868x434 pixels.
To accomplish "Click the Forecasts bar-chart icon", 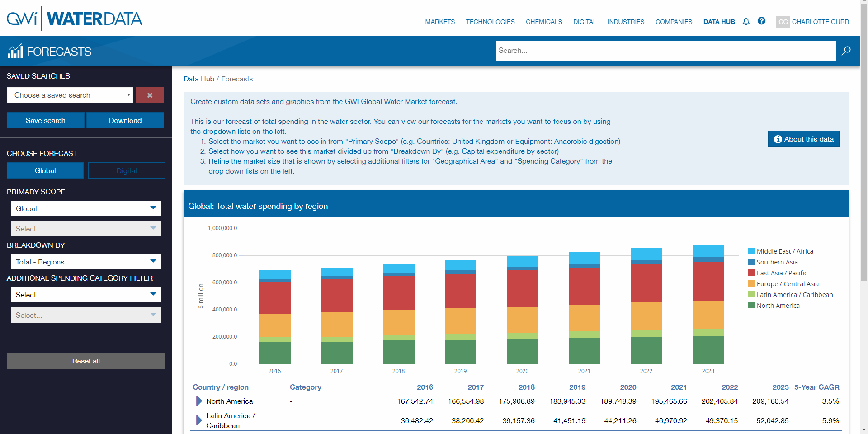I will pos(15,51).
